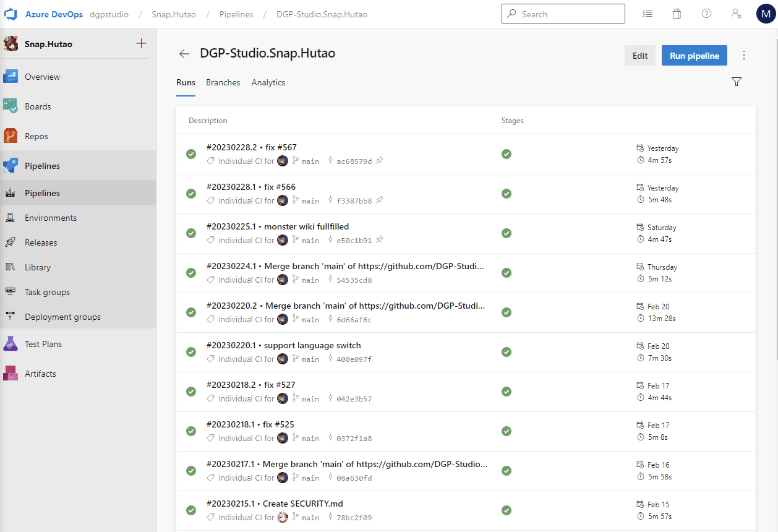Image resolution: width=778 pixels, height=532 pixels.
Task: Switch to the Analytics tab
Action: point(268,82)
